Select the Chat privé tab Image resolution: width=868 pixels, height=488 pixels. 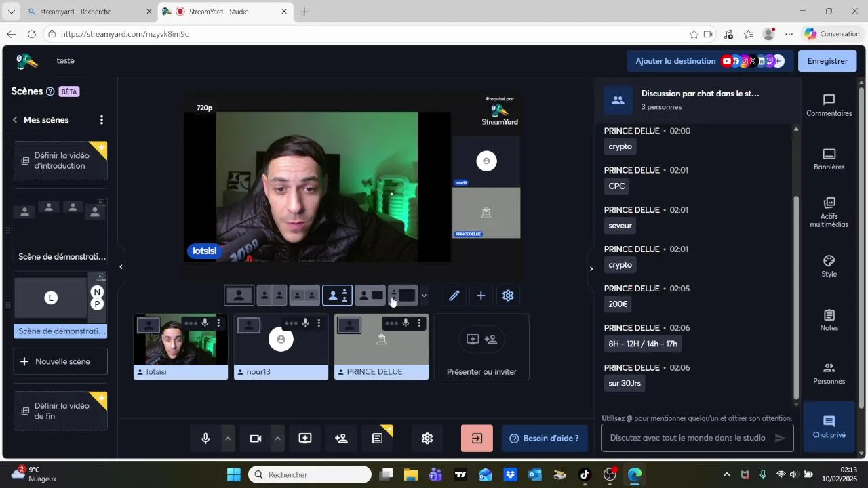829,427
